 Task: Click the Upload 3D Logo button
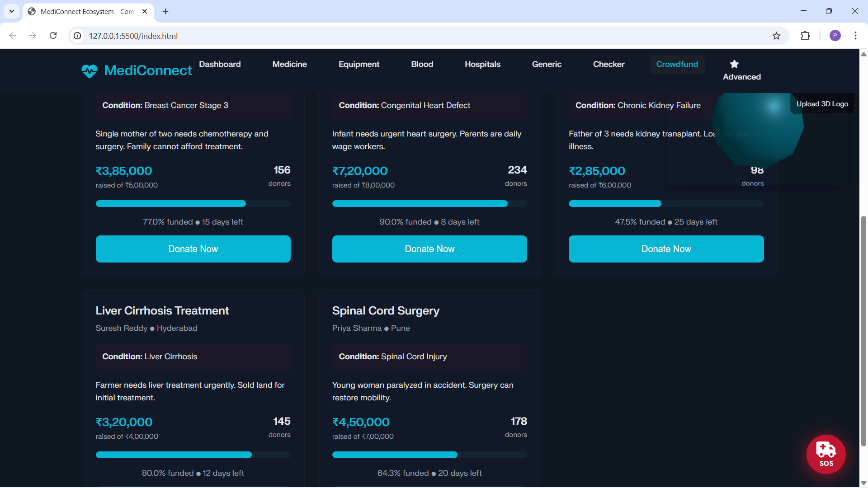822,104
